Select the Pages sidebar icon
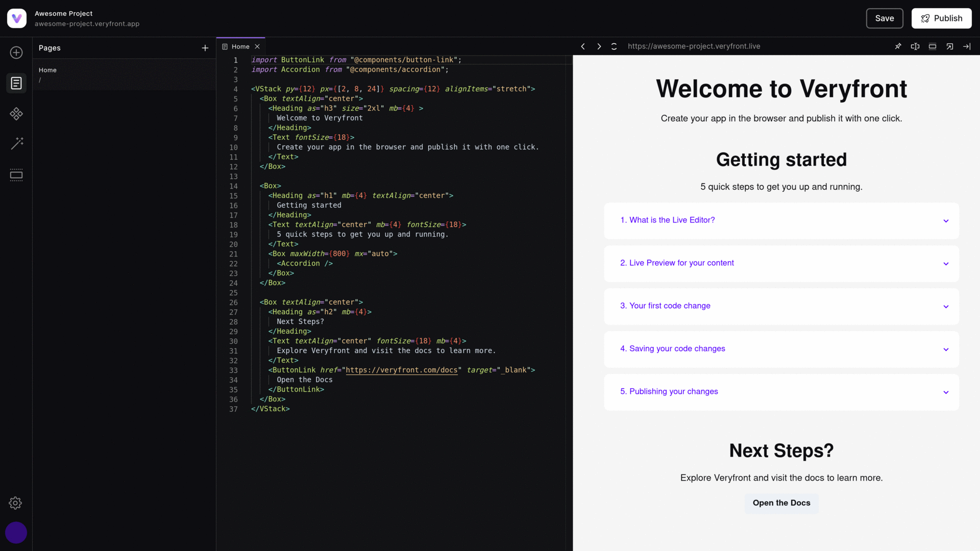Screen dimensions: 980x551 tap(16, 83)
